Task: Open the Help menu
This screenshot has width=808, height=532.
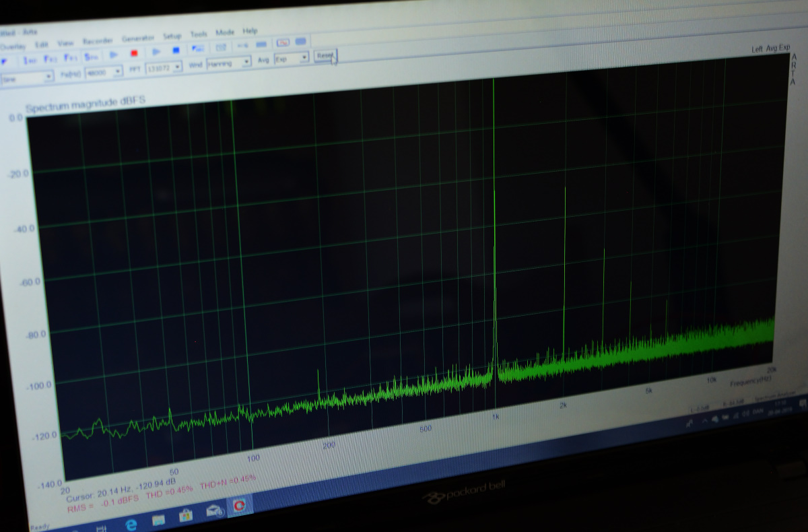Action: click(x=250, y=31)
